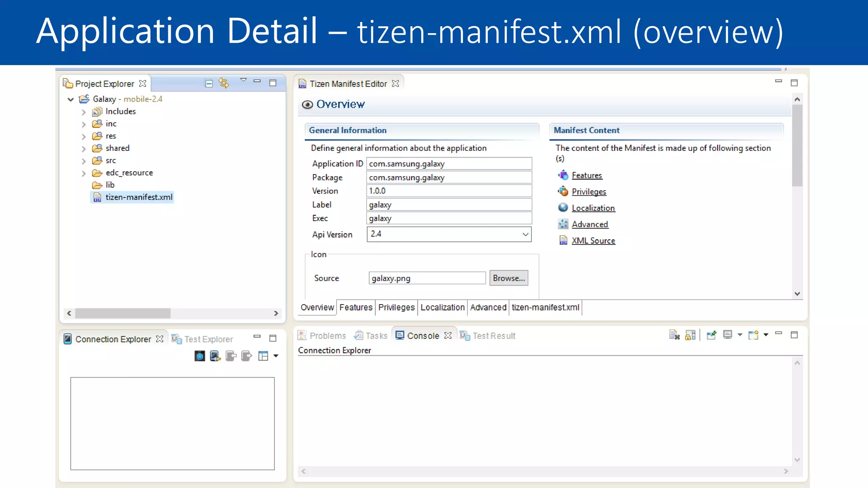Expand the res folder
The image size is (868, 488).
point(83,137)
